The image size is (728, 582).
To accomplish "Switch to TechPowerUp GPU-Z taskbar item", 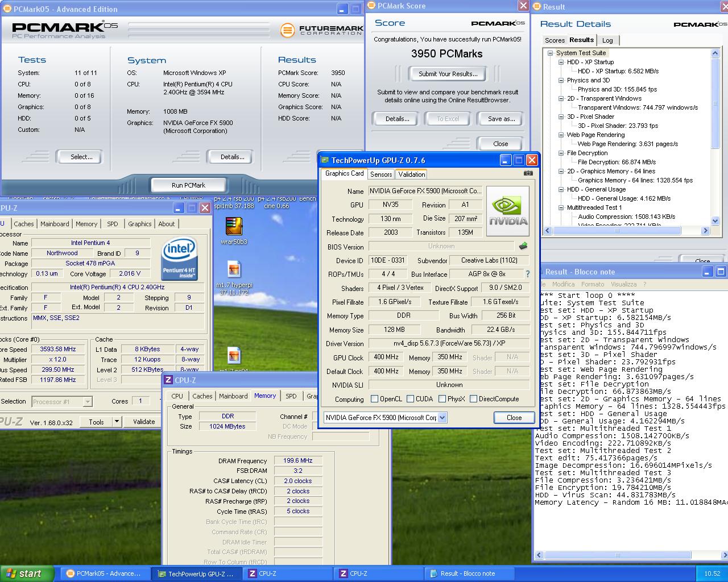I will [196, 573].
